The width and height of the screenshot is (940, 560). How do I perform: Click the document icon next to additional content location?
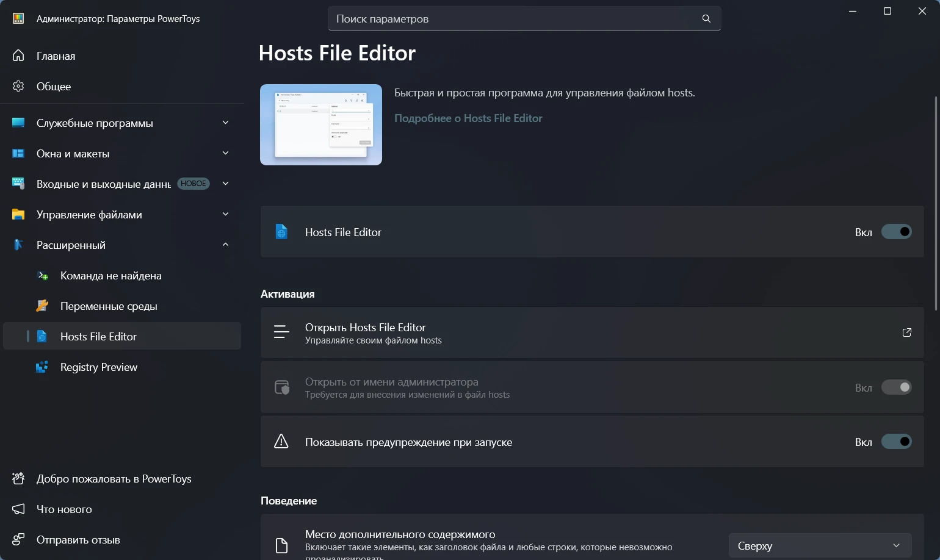click(x=281, y=545)
